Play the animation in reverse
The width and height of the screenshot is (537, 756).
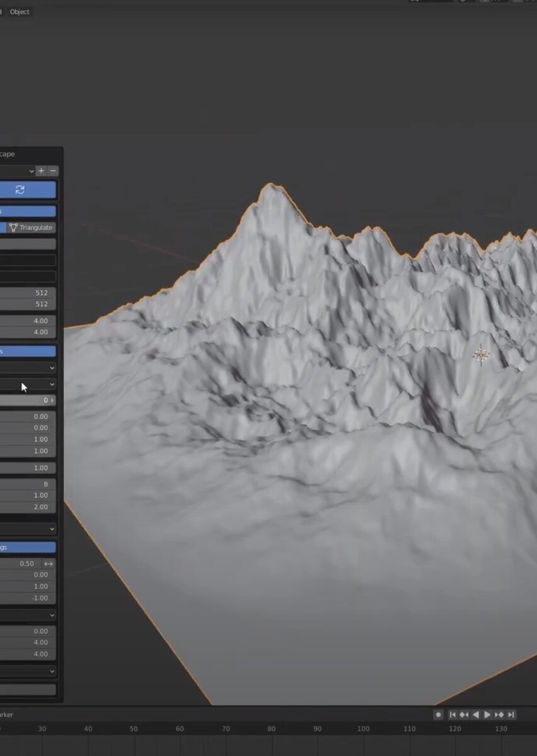[x=476, y=714]
